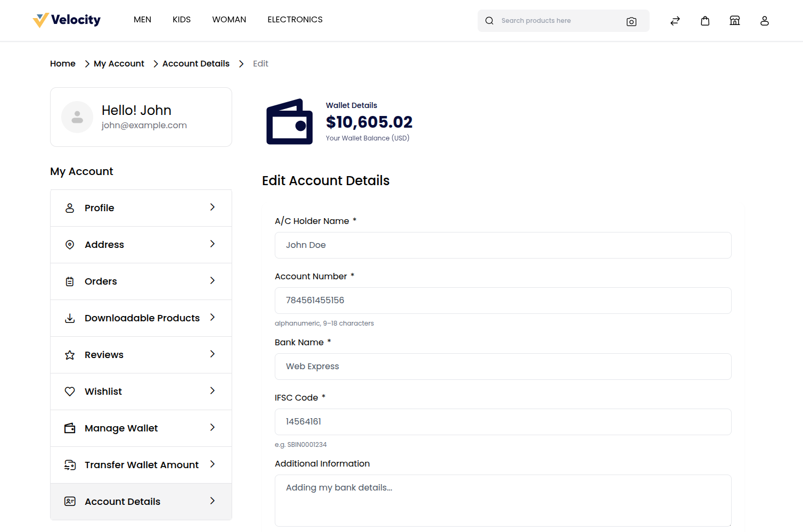
Task: Click the IFSC Code input field
Action: click(x=502, y=421)
